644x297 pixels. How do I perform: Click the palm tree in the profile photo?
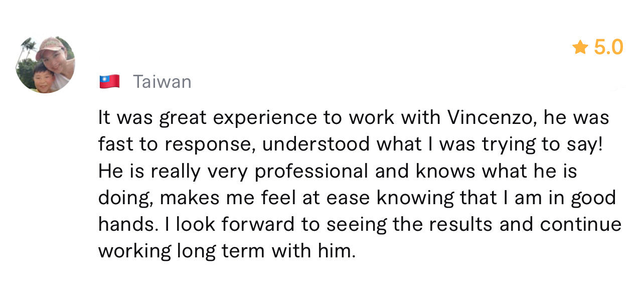tap(27, 48)
